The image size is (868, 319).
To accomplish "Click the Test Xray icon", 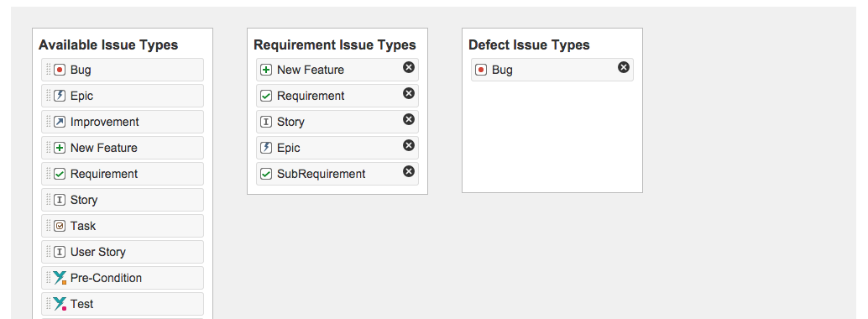I will click(60, 304).
